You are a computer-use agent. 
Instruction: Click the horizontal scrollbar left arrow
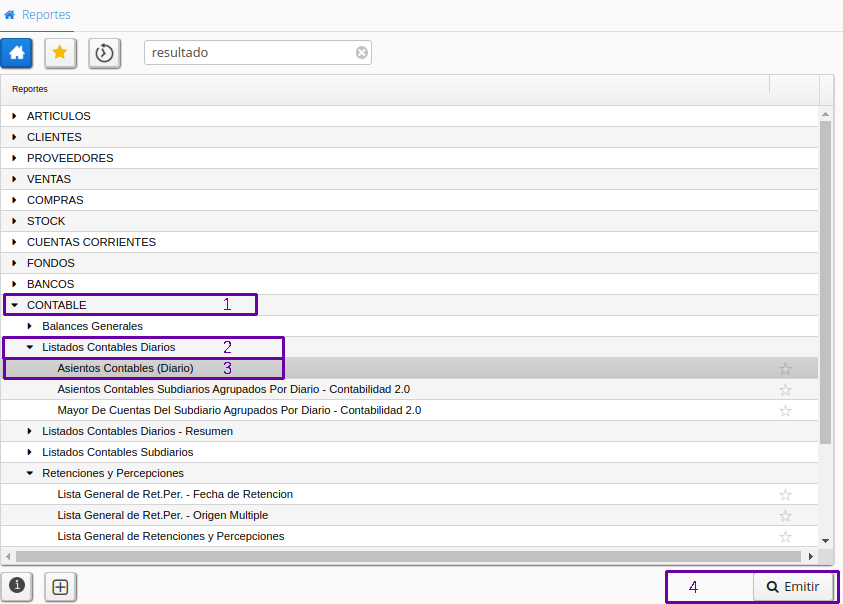pyautogui.click(x=8, y=556)
